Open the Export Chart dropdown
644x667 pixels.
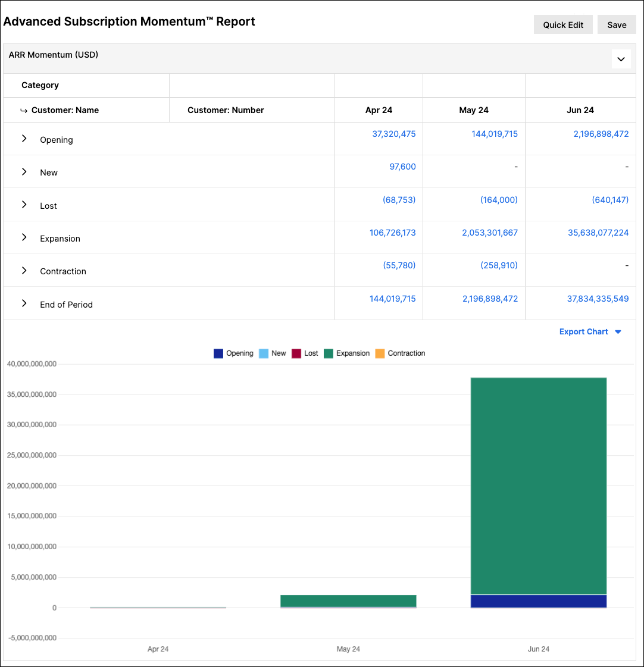click(590, 332)
